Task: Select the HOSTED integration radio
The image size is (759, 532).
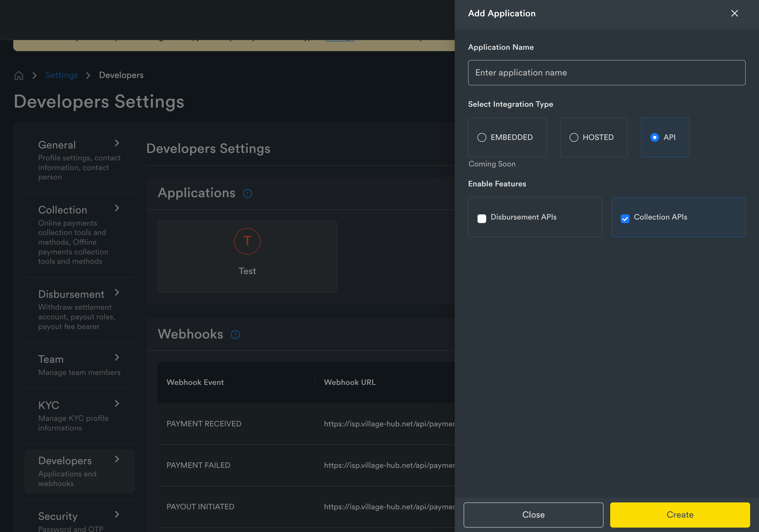Action: pos(574,137)
